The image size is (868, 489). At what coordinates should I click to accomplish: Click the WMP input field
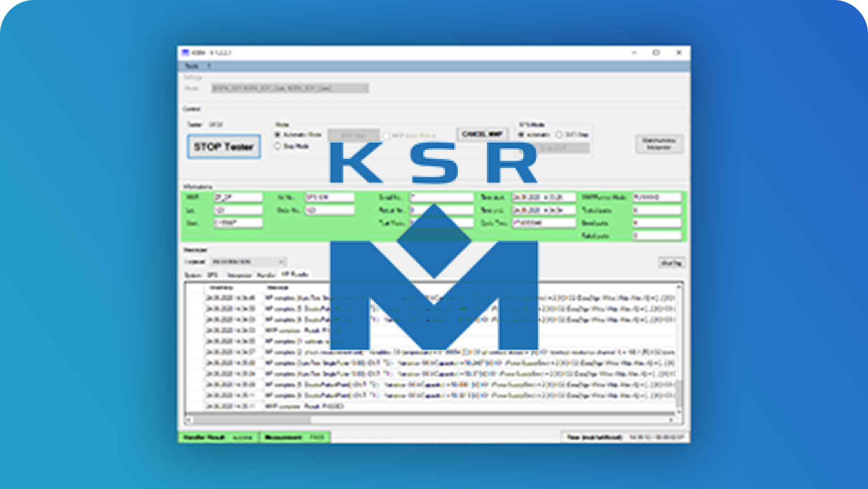238,197
